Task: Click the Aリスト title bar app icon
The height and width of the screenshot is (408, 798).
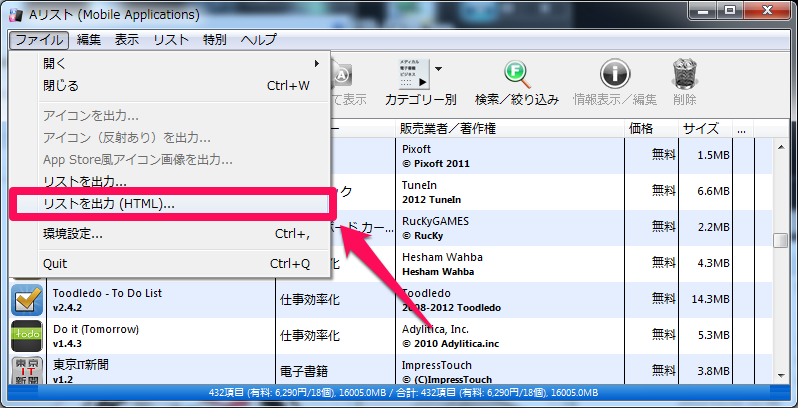Action: click(x=16, y=15)
